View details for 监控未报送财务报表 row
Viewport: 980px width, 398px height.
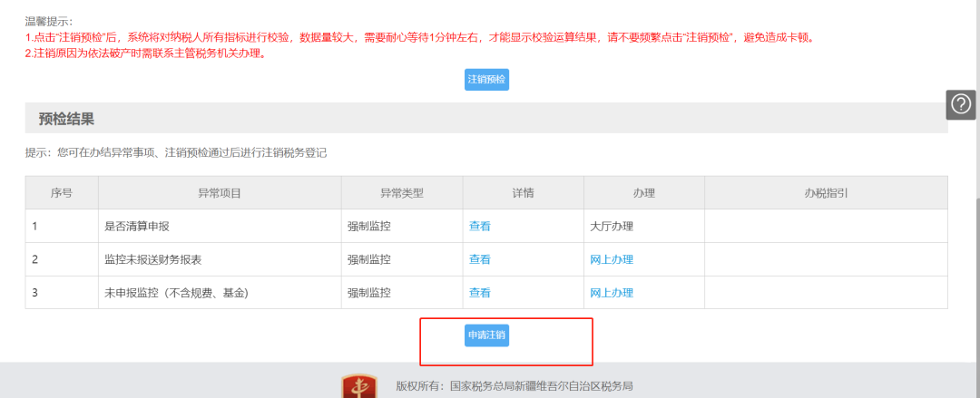pos(479,259)
